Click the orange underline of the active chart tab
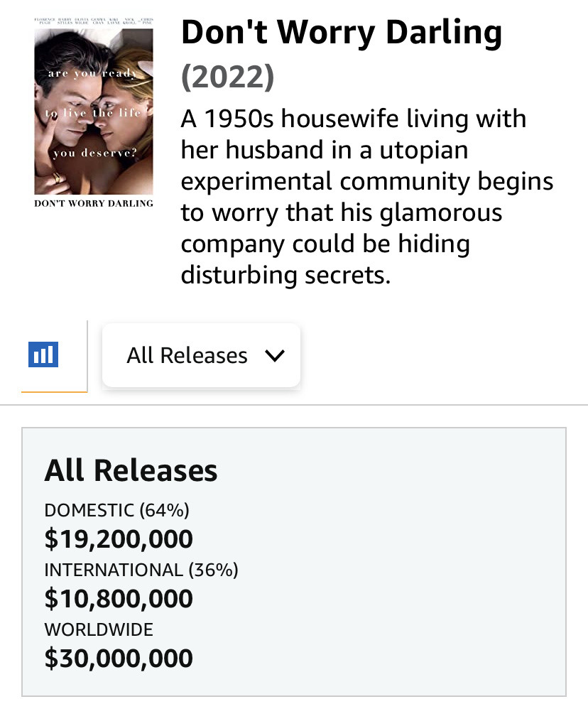The height and width of the screenshot is (704, 588). click(54, 391)
